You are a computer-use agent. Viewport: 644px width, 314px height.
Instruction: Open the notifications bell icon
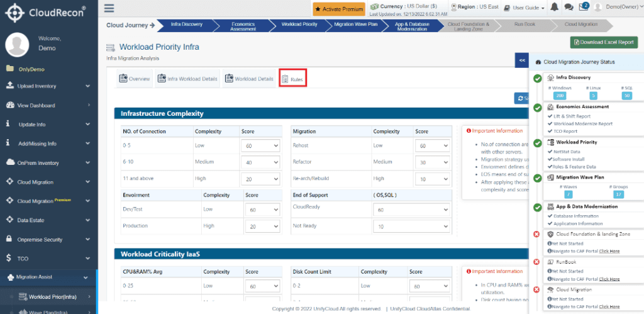click(555, 8)
